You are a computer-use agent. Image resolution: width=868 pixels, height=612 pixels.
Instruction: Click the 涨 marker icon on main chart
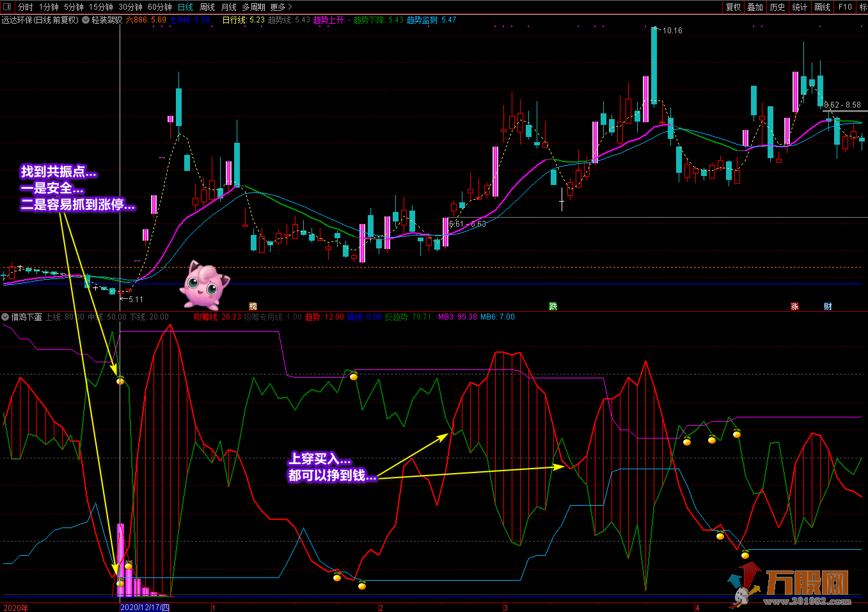click(x=794, y=307)
